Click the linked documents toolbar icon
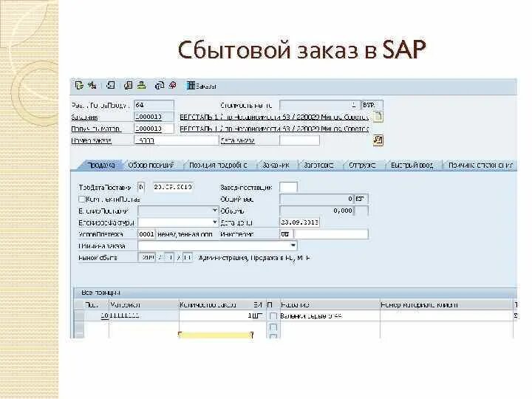This screenshot has width=532, height=399. pos(159,85)
